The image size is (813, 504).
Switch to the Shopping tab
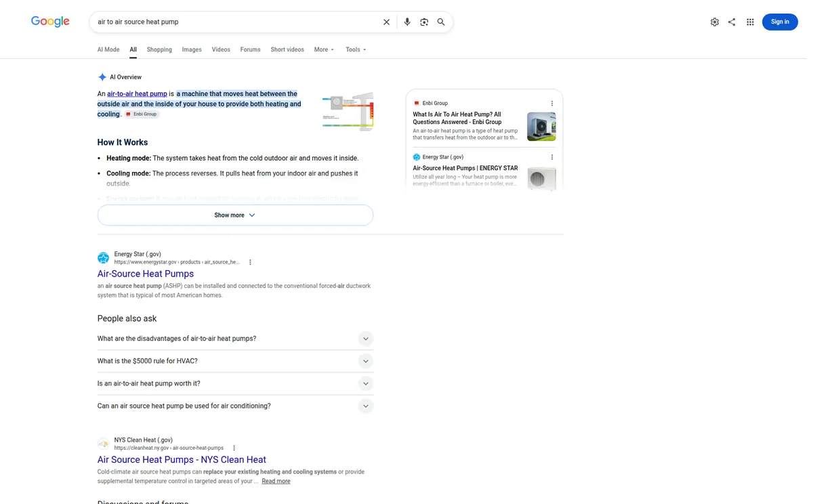click(x=159, y=49)
